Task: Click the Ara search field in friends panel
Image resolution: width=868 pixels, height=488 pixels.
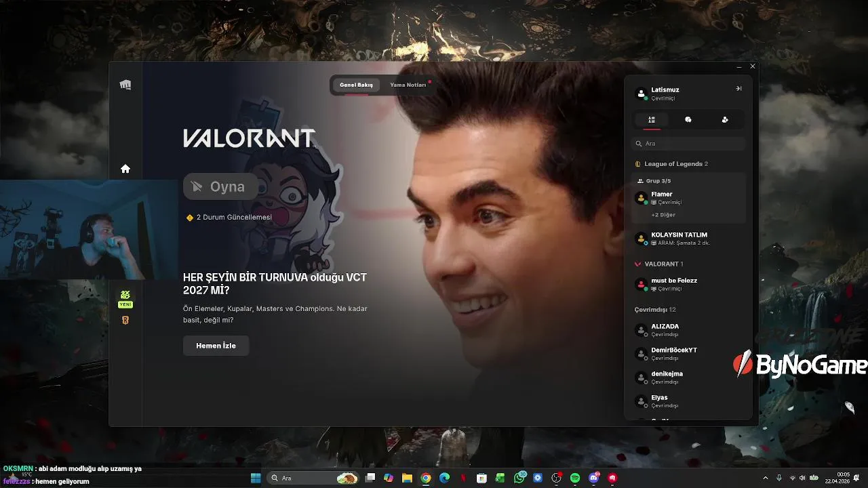Action: (688, 144)
